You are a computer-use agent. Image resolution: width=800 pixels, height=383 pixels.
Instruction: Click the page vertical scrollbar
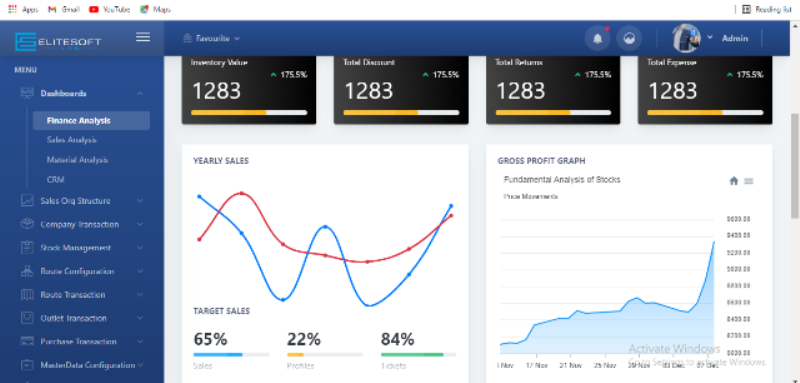click(795, 166)
